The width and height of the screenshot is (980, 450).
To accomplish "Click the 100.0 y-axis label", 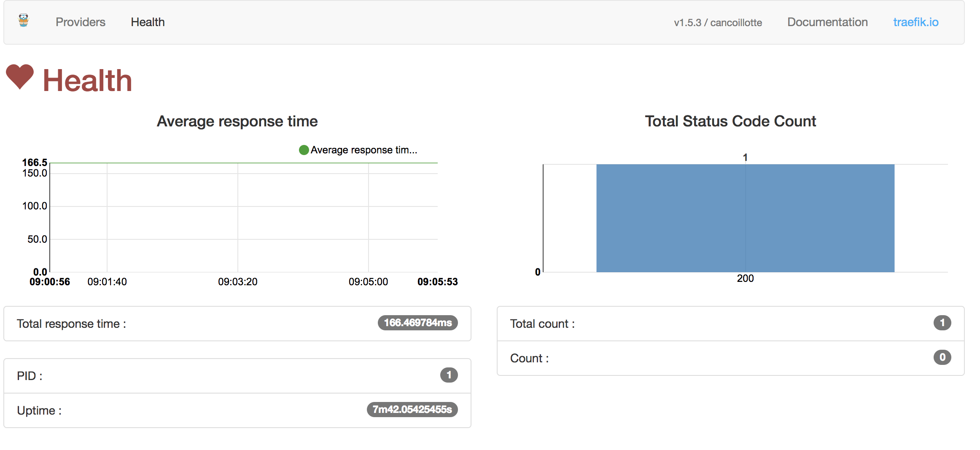I will [x=35, y=206].
